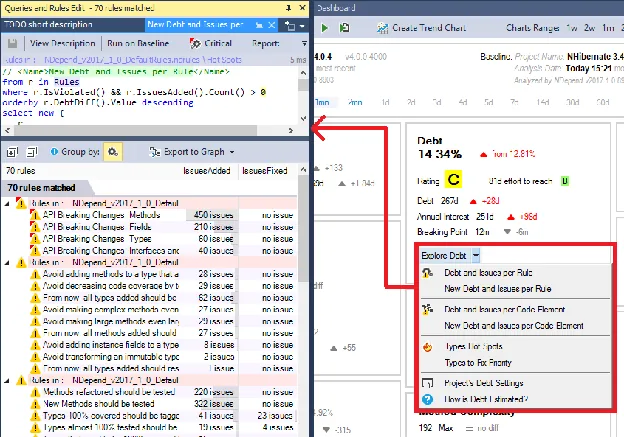This screenshot has width=624, height=437.
Task: Click the Create Trend Chart button label
Action: coord(429,28)
